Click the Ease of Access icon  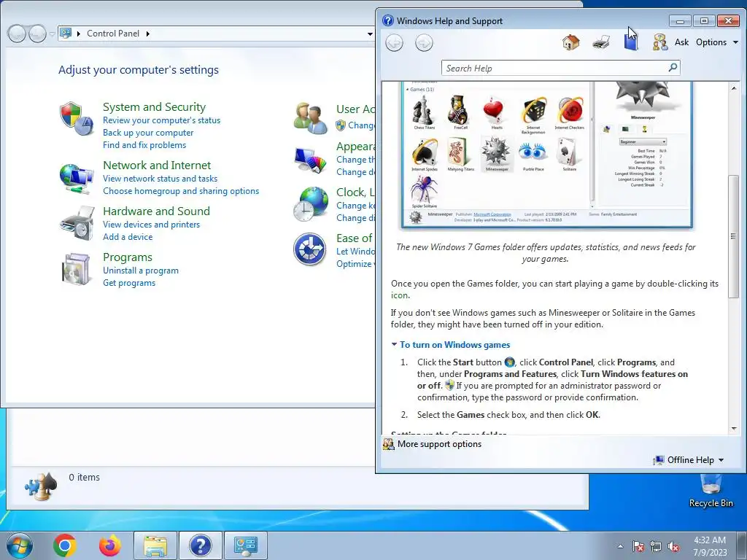pyautogui.click(x=309, y=249)
